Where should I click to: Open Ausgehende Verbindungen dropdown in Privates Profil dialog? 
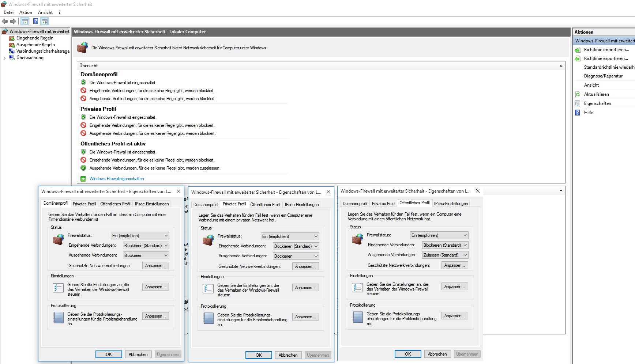pos(296,256)
